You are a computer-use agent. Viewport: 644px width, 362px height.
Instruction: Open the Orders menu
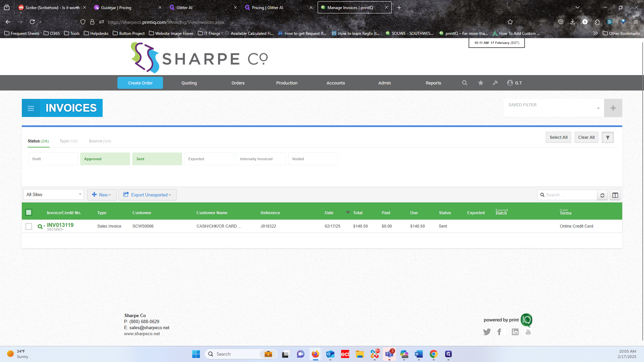pos(238,83)
